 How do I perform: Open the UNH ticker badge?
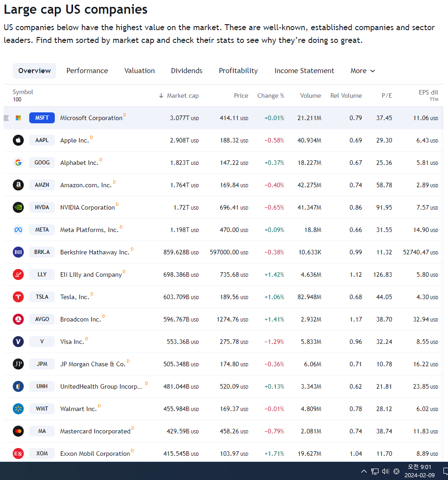pyautogui.click(x=42, y=386)
